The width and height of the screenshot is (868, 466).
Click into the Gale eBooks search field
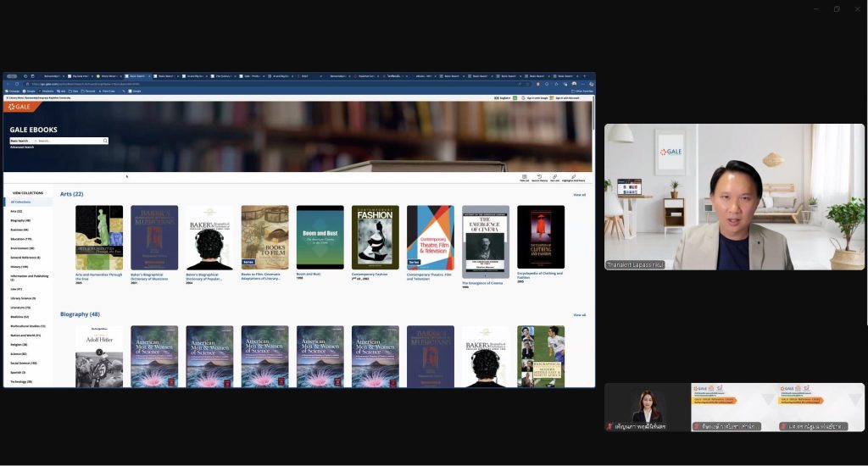coord(70,141)
